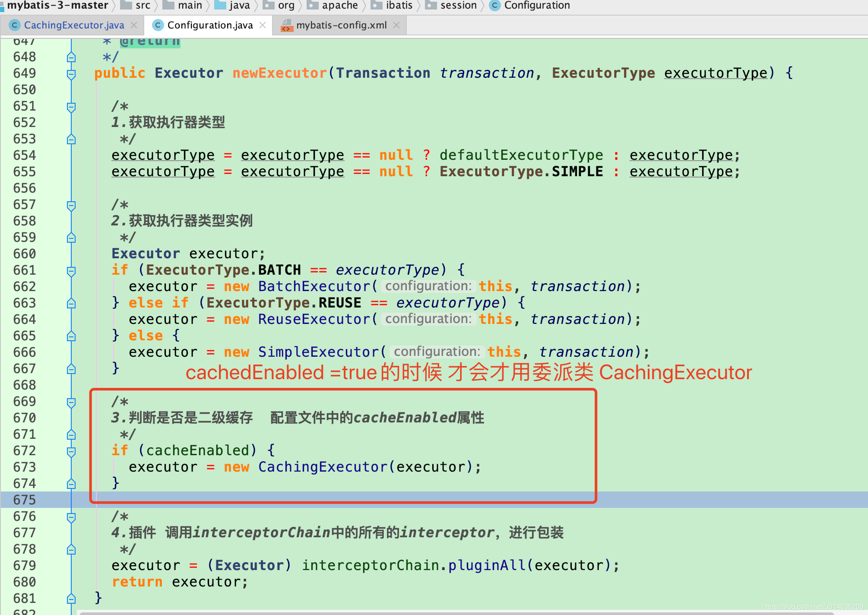Click newExecutor method name
The height and width of the screenshot is (615, 868).
[x=279, y=73]
